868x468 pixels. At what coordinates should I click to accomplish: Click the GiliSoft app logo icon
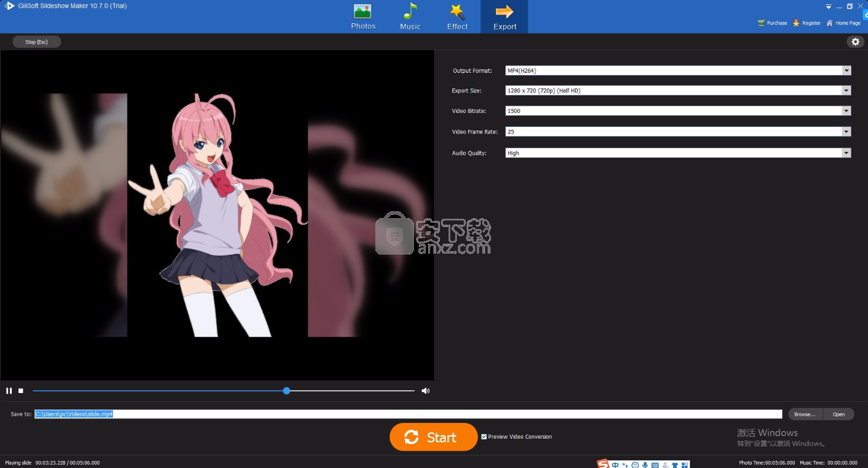[x=9, y=6]
